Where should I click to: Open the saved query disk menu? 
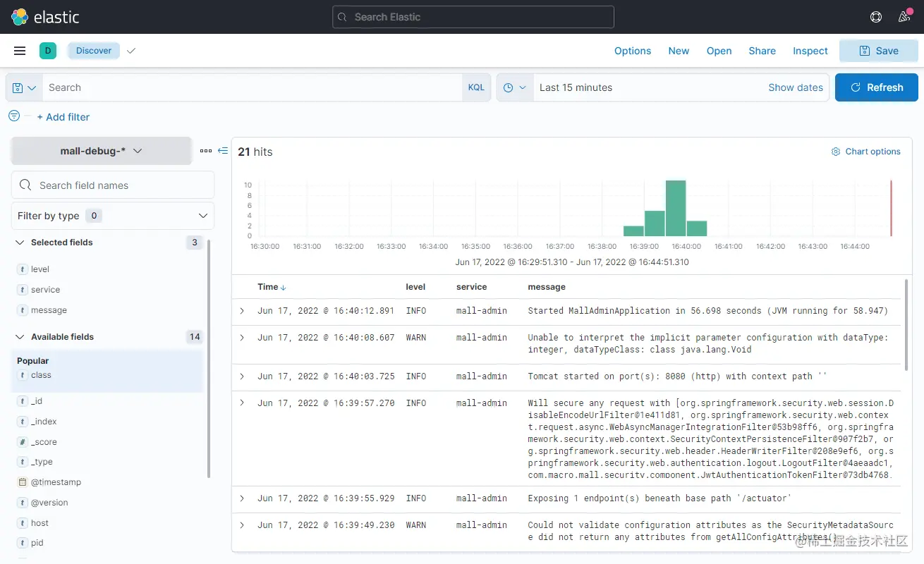tap(24, 87)
